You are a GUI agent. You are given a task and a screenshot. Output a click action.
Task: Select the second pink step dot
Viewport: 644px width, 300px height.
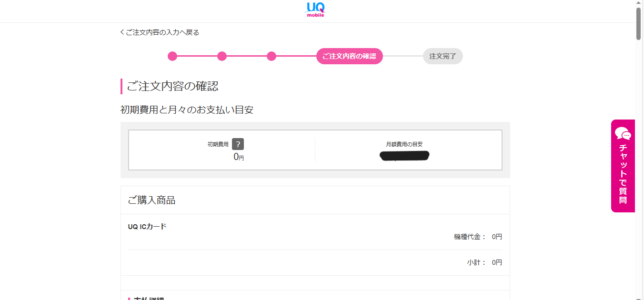(222, 56)
